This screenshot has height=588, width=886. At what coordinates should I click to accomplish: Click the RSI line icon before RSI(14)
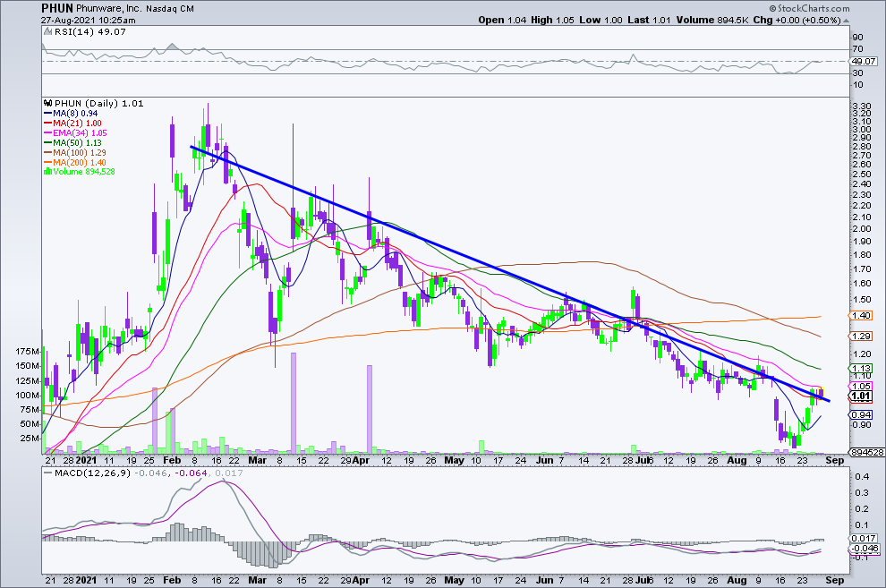[48, 32]
